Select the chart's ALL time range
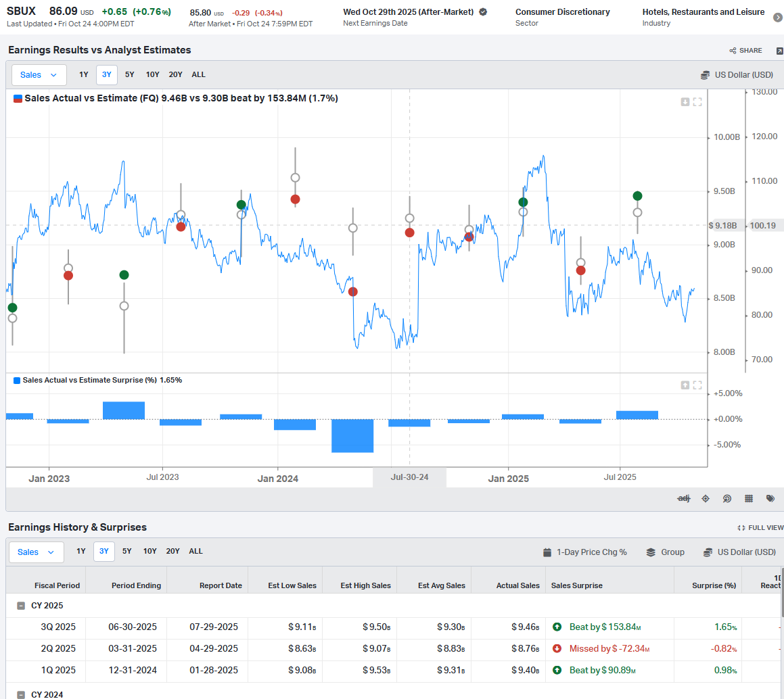The image size is (784, 699). click(198, 74)
